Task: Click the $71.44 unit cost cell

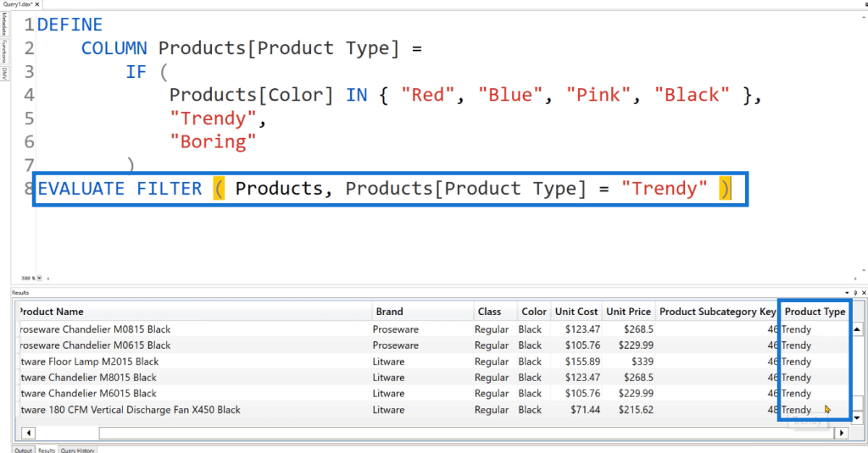Action: [x=585, y=410]
